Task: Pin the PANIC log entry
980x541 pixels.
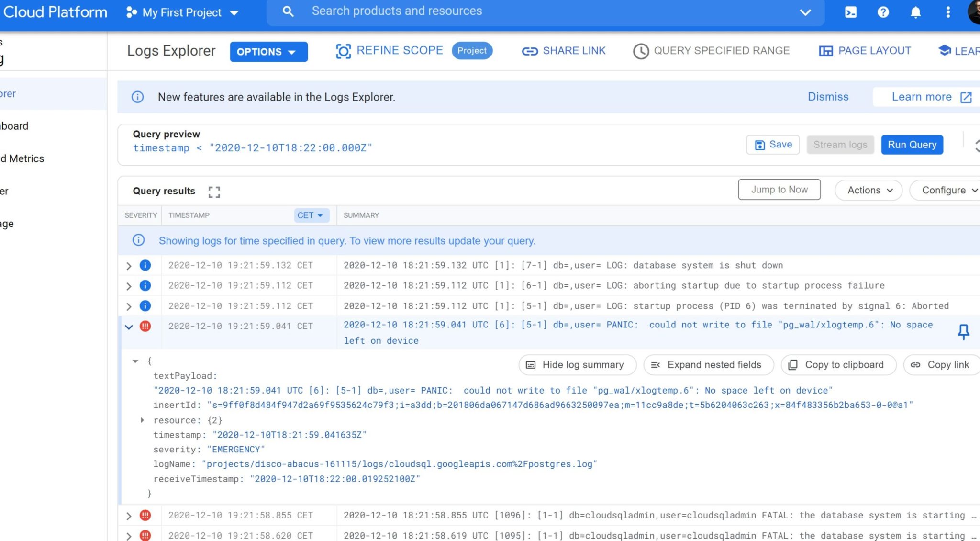Action: pyautogui.click(x=963, y=332)
